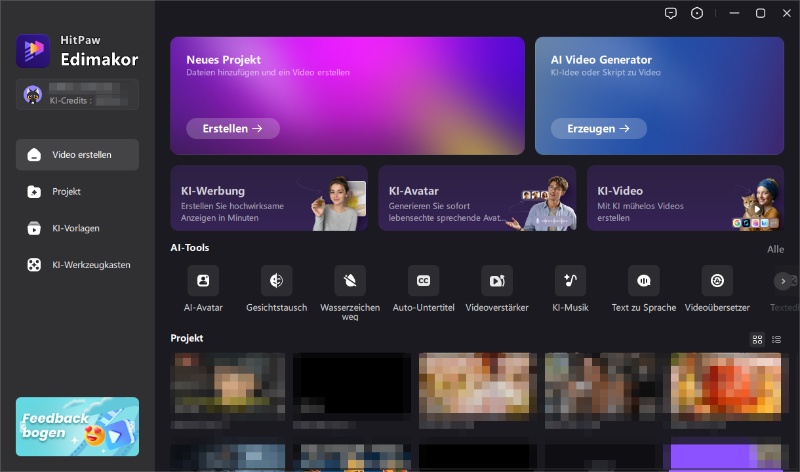Screen dimensions: 800x472
Task: Open Text zu Sprache tool
Action: pyautogui.click(x=644, y=281)
